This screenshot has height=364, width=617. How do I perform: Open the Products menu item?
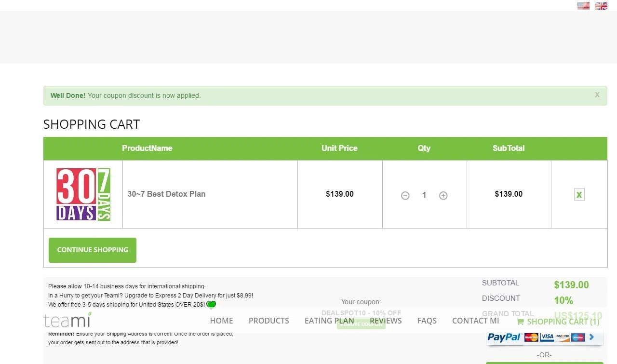[269, 321]
